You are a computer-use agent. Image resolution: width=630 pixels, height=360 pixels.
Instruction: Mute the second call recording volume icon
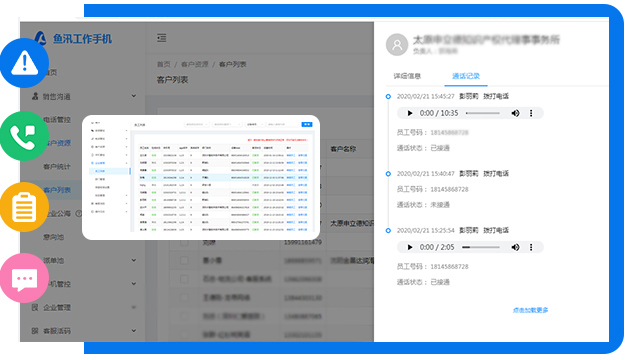515,247
